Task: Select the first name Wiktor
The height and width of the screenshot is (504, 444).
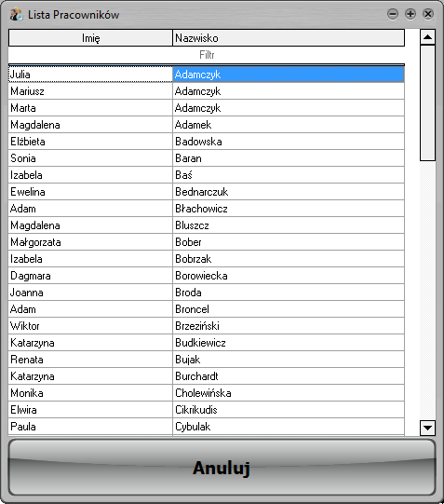Action: pyautogui.click(x=90, y=326)
